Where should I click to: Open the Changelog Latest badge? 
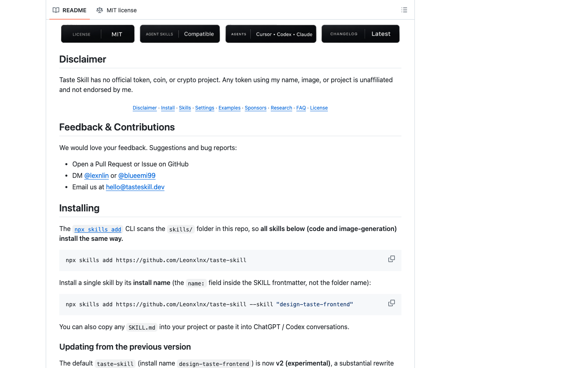click(x=361, y=34)
